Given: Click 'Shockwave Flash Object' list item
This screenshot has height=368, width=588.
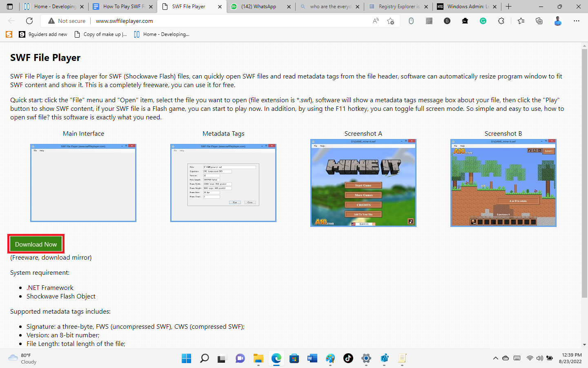Looking at the screenshot, I should pos(61,296).
